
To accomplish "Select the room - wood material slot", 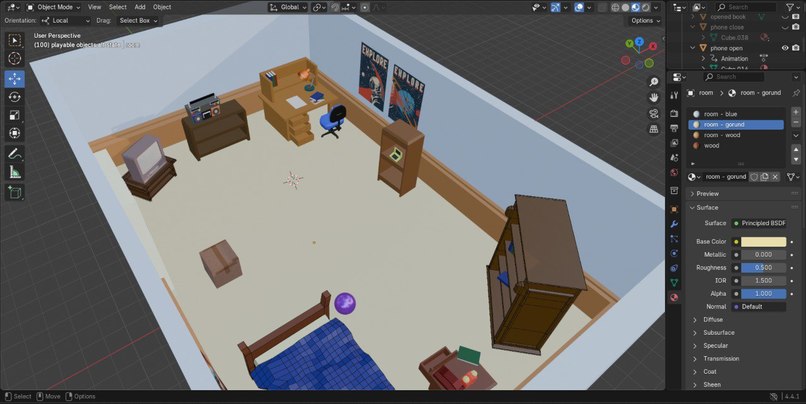I will pos(736,135).
